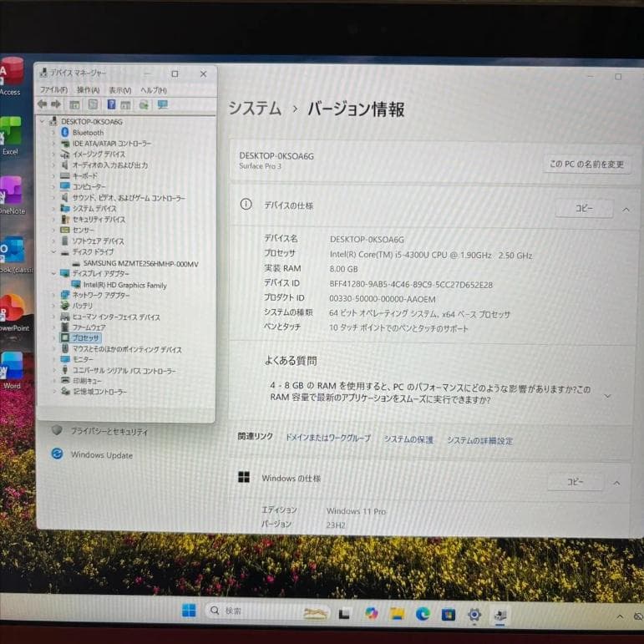Open the Excel desktop shortcut
This screenshot has width=644, height=644.
coord(11,135)
